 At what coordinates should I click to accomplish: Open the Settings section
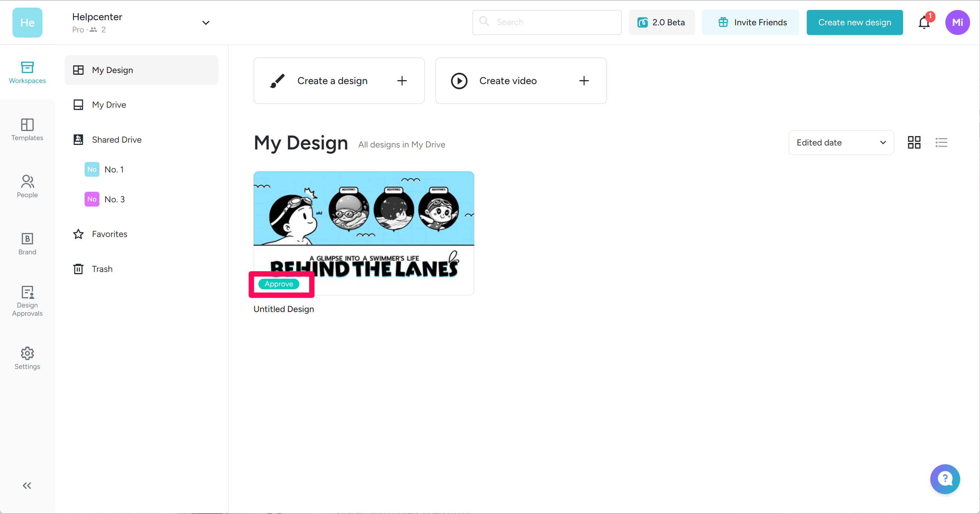point(27,357)
